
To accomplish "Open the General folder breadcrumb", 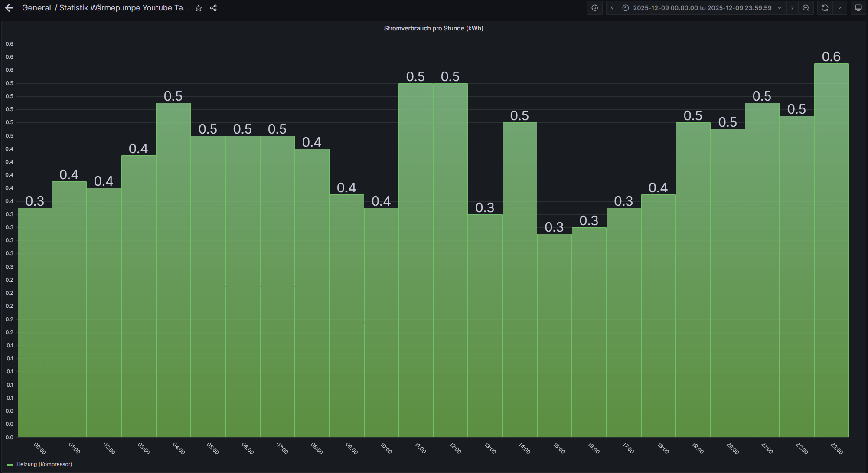I will coord(36,8).
